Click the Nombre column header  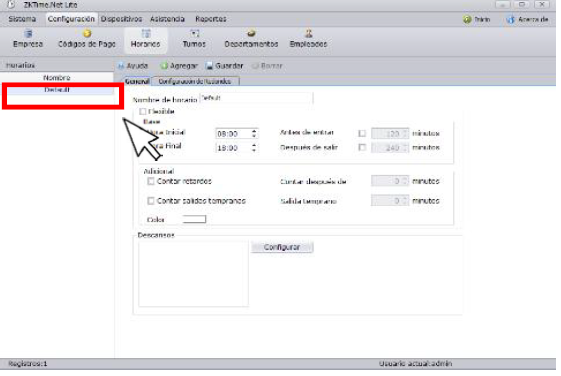point(57,78)
